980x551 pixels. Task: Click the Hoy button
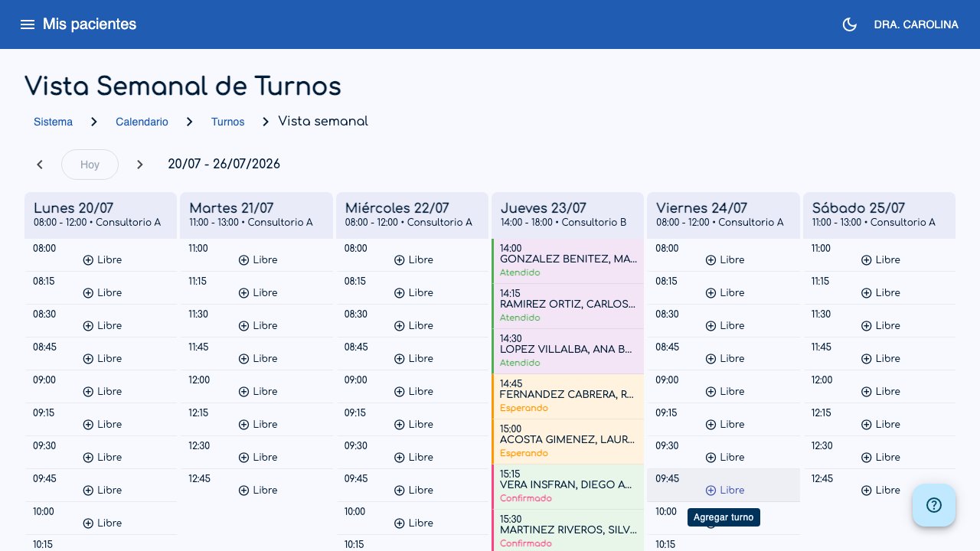click(90, 165)
